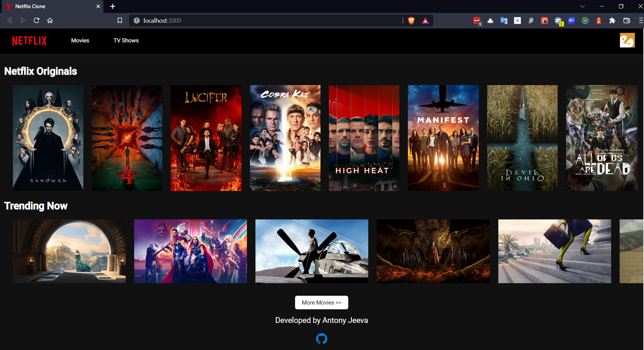The height and width of the screenshot is (350, 644).
Task: Click the profile avatar in the top right
Action: 627,41
